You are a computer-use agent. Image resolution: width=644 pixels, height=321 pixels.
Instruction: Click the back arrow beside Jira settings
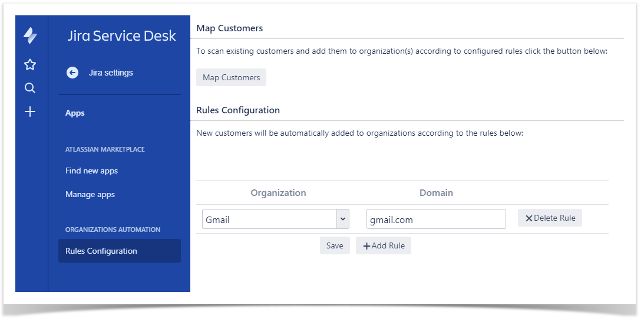[72, 73]
